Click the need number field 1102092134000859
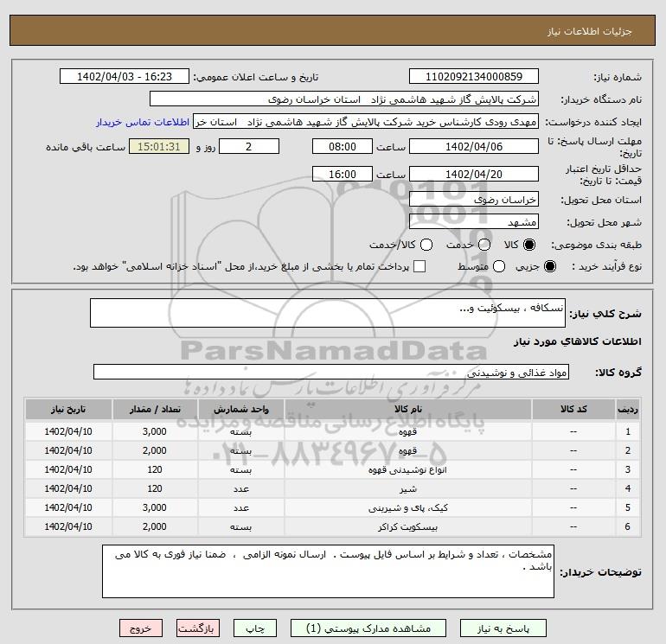The height and width of the screenshot is (644, 666). [474, 77]
